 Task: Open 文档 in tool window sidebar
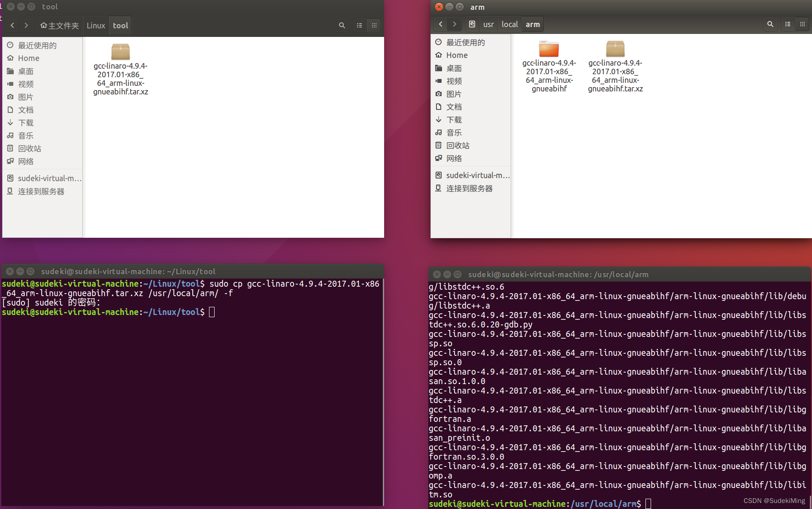(42, 109)
